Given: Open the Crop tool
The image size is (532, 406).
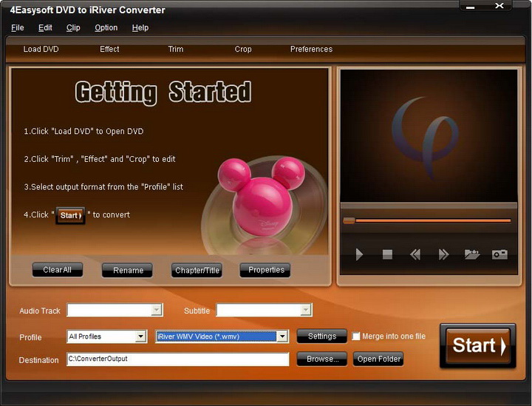Looking at the screenshot, I should click(x=243, y=50).
